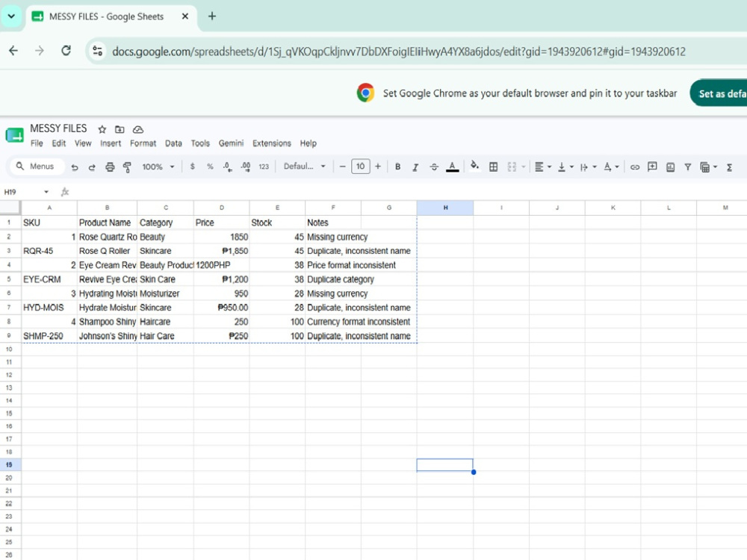Viewport: 747px width, 560px height.
Task: Click the merge cells icon
Action: [512, 167]
